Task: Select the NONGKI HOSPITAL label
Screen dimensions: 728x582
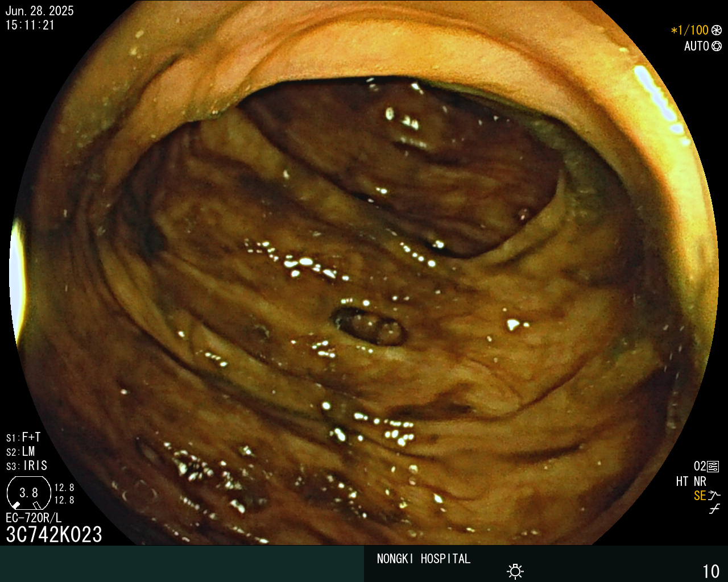Action: point(424,559)
